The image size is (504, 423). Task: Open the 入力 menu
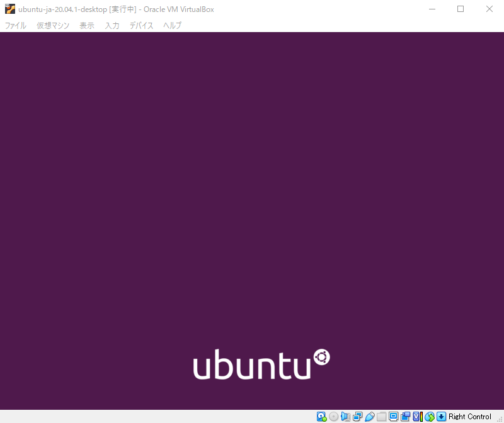pyautogui.click(x=112, y=26)
